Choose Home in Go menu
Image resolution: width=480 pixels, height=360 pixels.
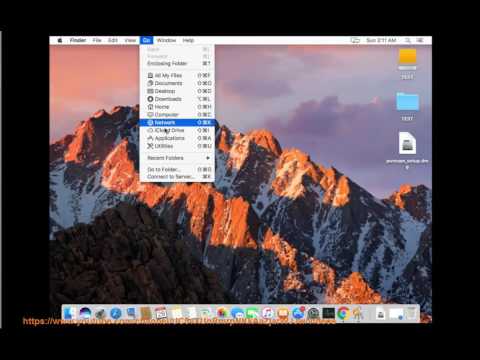click(177, 107)
